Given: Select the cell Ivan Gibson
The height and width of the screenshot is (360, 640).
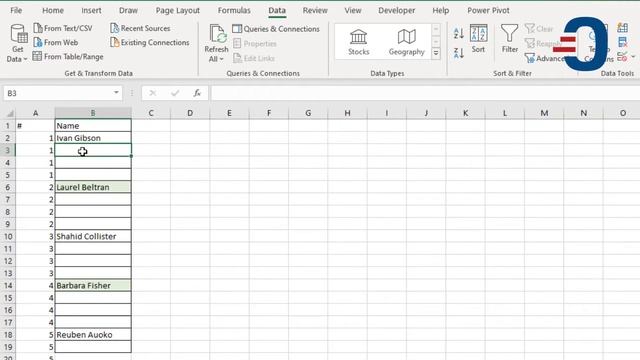Looking at the screenshot, I should 93,138.
